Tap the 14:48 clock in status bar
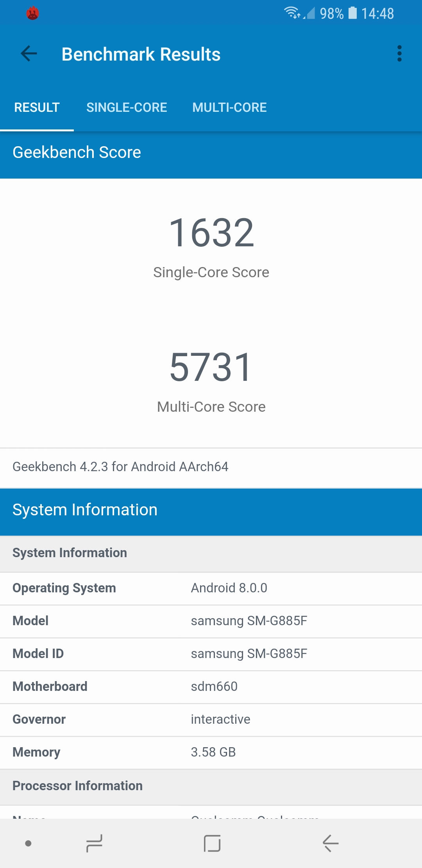This screenshot has width=422, height=868. 377,14
